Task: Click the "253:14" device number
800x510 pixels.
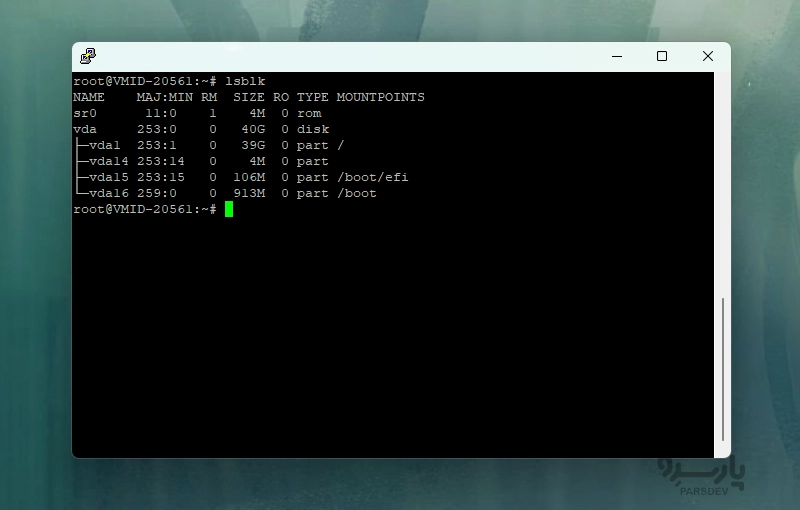Action: click(x=161, y=161)
